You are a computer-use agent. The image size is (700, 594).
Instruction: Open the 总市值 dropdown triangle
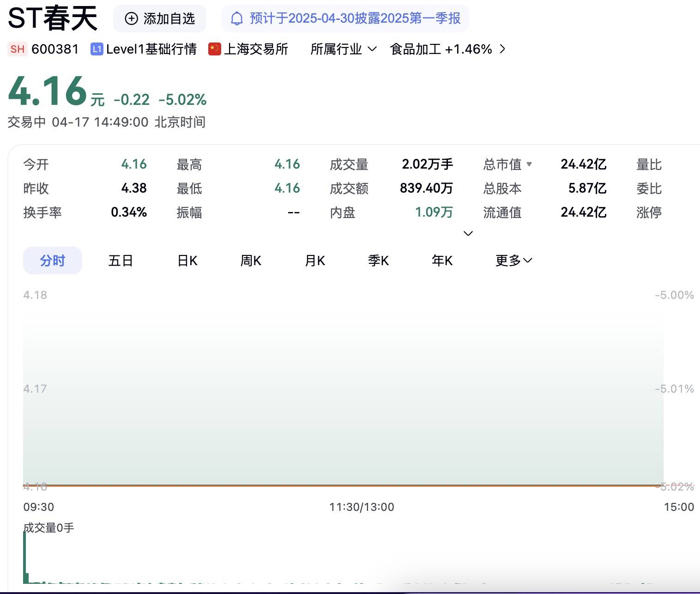[x=529, y=164]
